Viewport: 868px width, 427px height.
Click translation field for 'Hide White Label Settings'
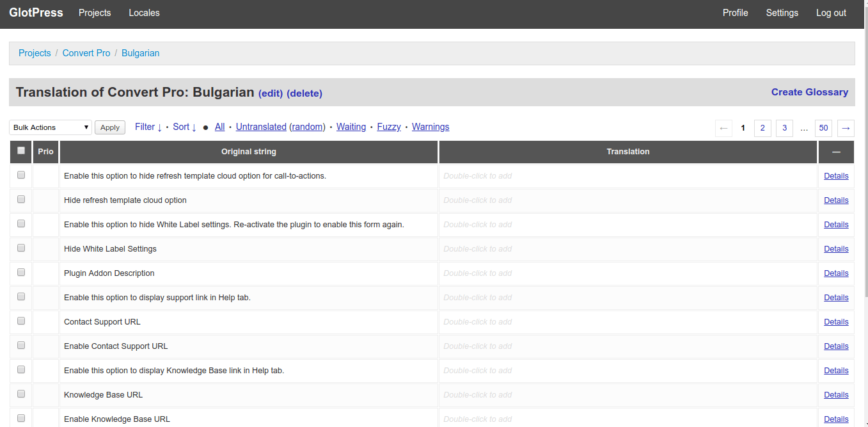(628, 249)
